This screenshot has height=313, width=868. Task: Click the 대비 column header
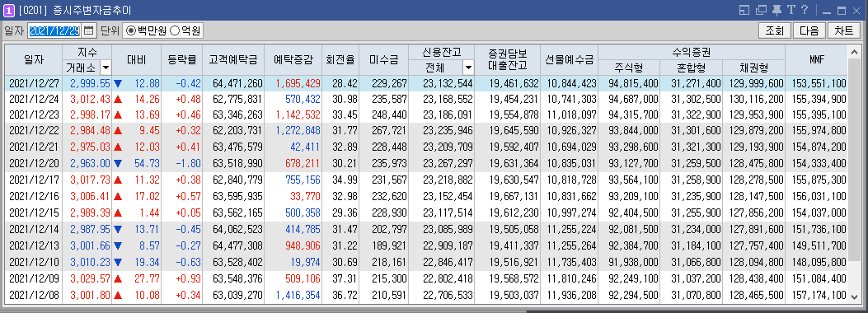(136, 60)
